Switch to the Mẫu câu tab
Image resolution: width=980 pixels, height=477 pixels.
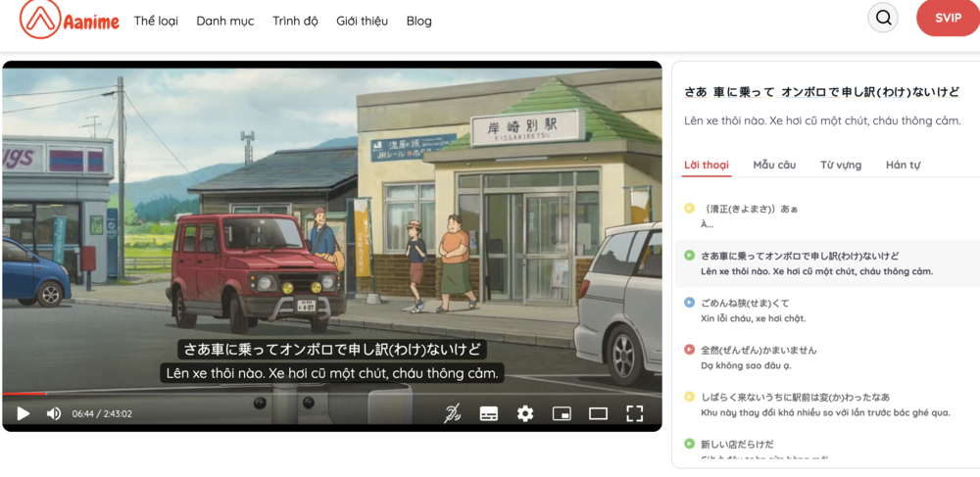coord(774,165)
